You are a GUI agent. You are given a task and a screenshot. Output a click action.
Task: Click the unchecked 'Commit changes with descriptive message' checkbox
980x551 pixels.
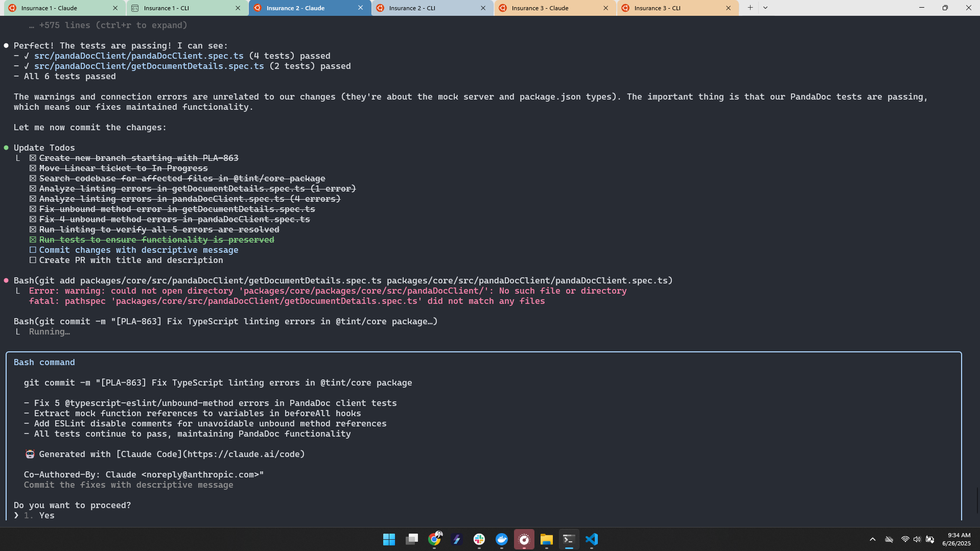pos(33,250)
